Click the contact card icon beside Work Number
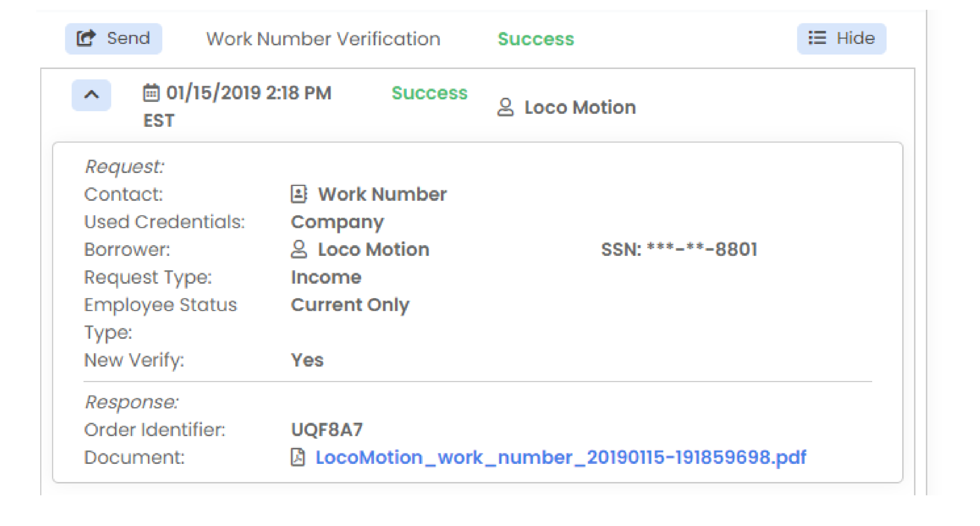 coord(298,194)
